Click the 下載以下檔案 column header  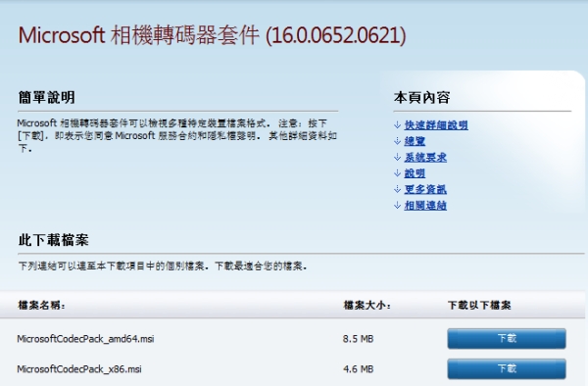[x=479, y=306]
